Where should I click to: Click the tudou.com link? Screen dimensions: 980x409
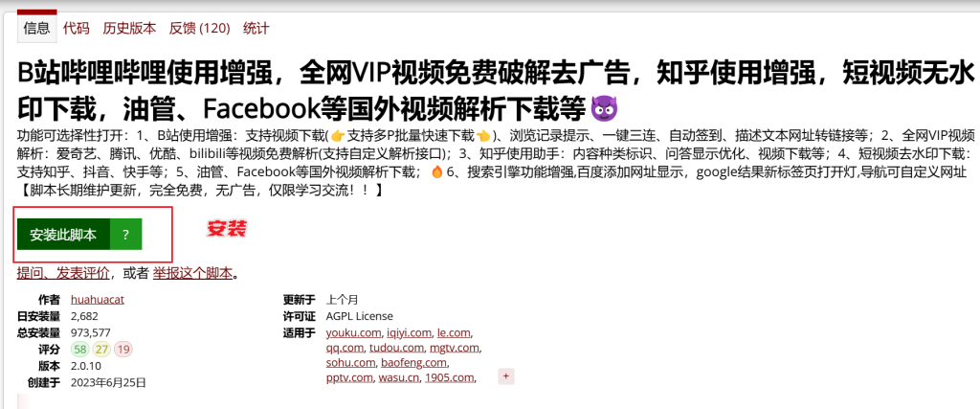[397, 348]
